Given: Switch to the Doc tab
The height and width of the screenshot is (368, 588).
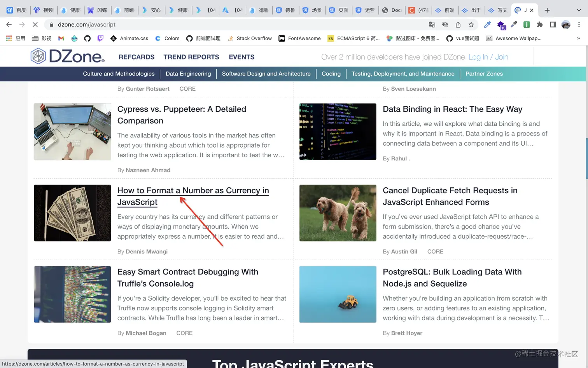Looking at the screenshot, I should coord(392,10).
